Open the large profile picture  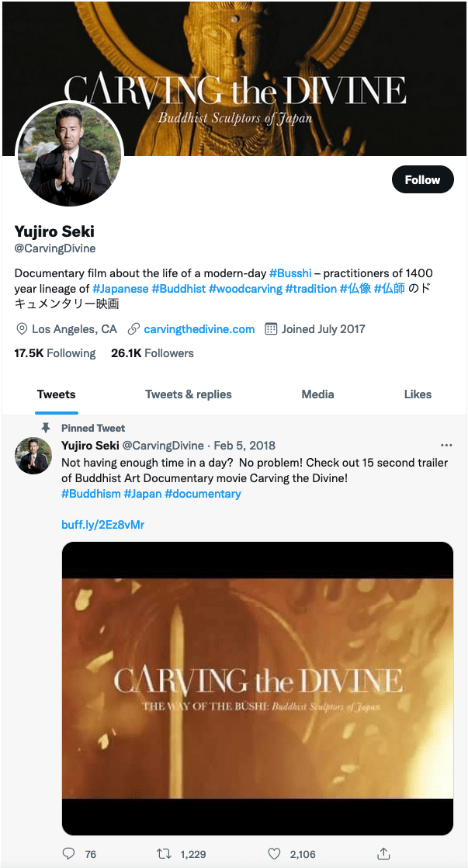pos(69,154)
